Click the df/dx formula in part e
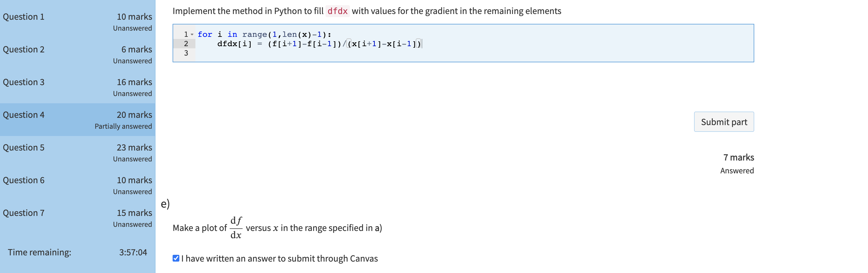Image resolution: width=868 pixels, height=273 pixels. (x=236, y=228)
